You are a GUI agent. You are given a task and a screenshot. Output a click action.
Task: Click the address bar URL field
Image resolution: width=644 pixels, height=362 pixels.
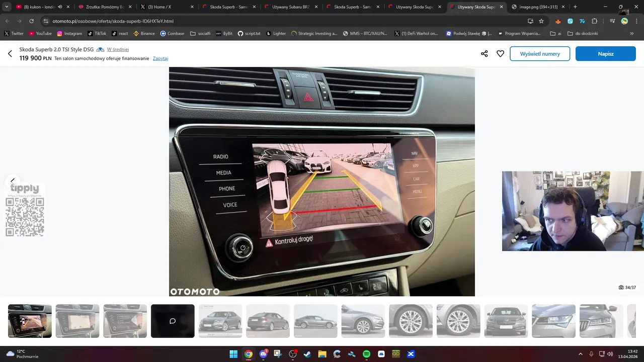coord(282,21)
